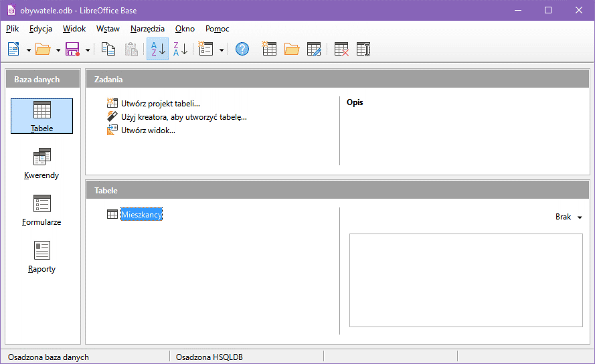Viewport: 595px width, 364px height.
Task: Click Użyj kreatora, aby utworzyć tabelę
Action: tap(183, 117)
